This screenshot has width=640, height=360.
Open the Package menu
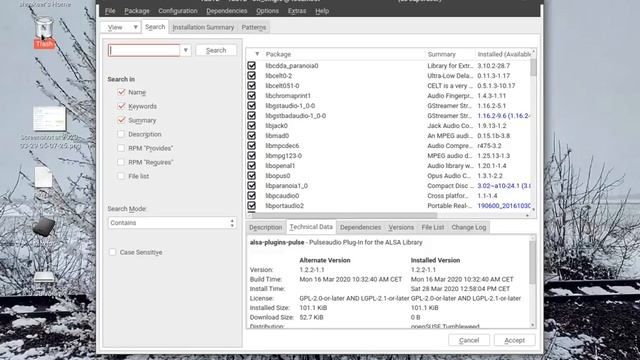tap(137, 11)
